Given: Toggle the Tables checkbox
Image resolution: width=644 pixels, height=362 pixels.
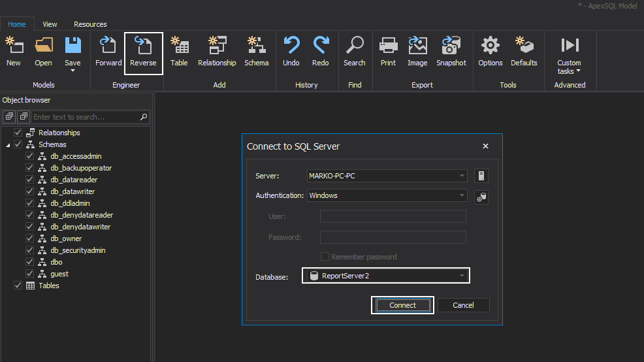Looking at the screenshot, I should (18, 285).
